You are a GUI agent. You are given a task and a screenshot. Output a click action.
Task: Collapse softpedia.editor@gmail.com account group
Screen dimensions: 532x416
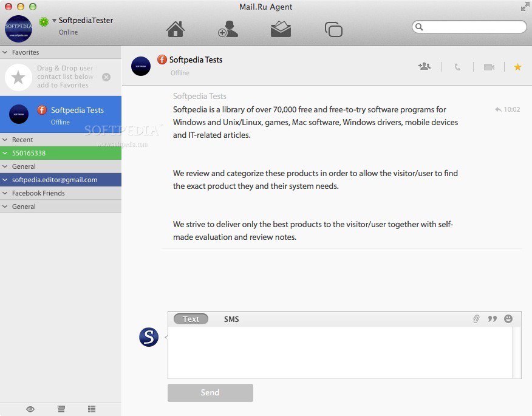click(5, 180)
